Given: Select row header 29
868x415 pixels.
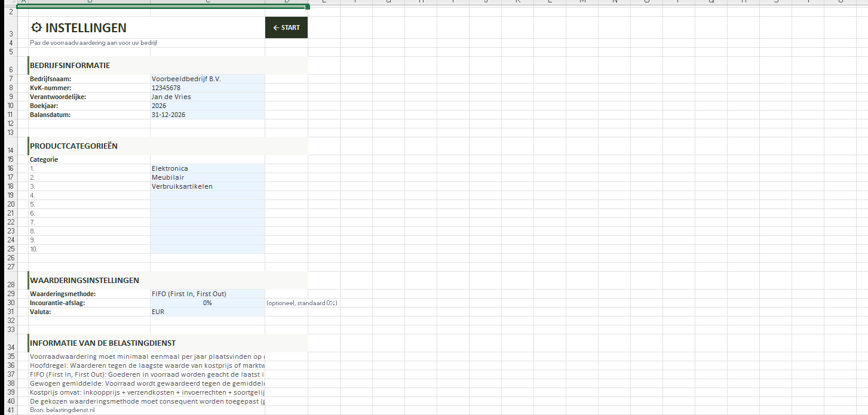Looking at the screenshot, I should 10,294.
